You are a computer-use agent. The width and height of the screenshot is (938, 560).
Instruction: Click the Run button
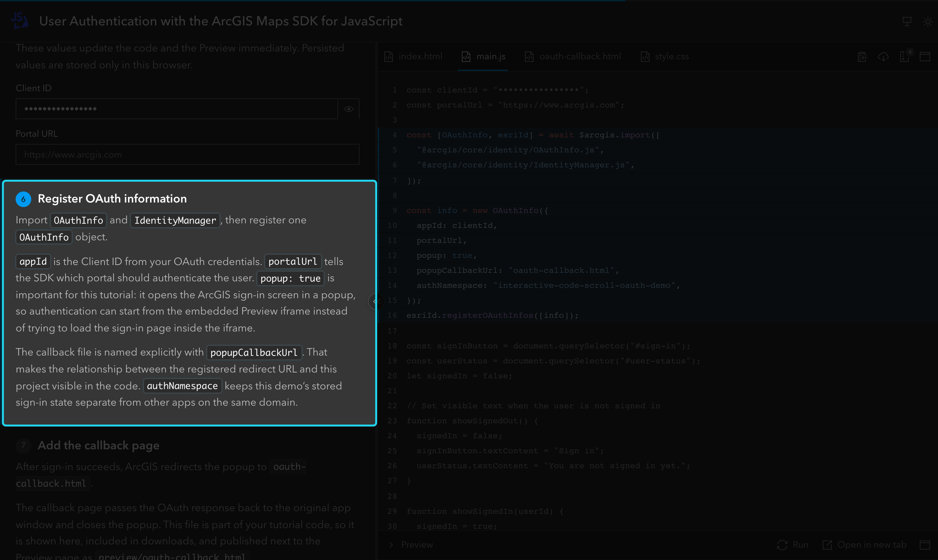point(793,544)
